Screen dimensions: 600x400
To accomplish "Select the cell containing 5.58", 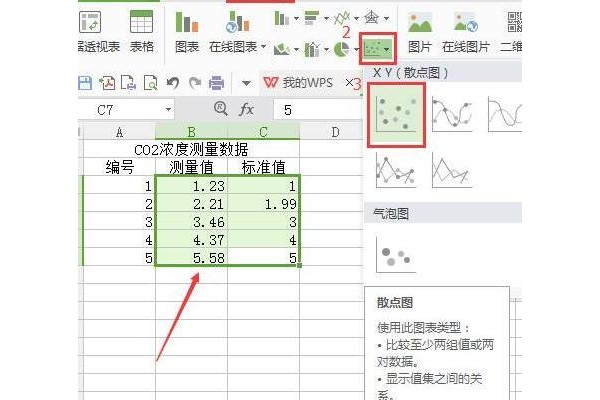I will point(191,257).
